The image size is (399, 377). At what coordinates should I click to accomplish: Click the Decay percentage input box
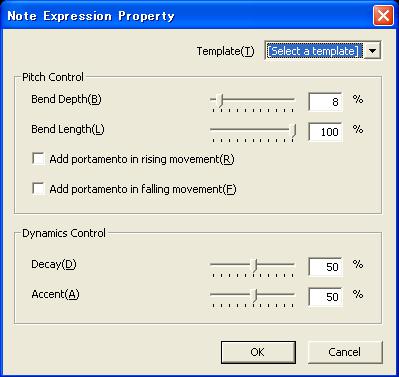(x=326, y=267)
